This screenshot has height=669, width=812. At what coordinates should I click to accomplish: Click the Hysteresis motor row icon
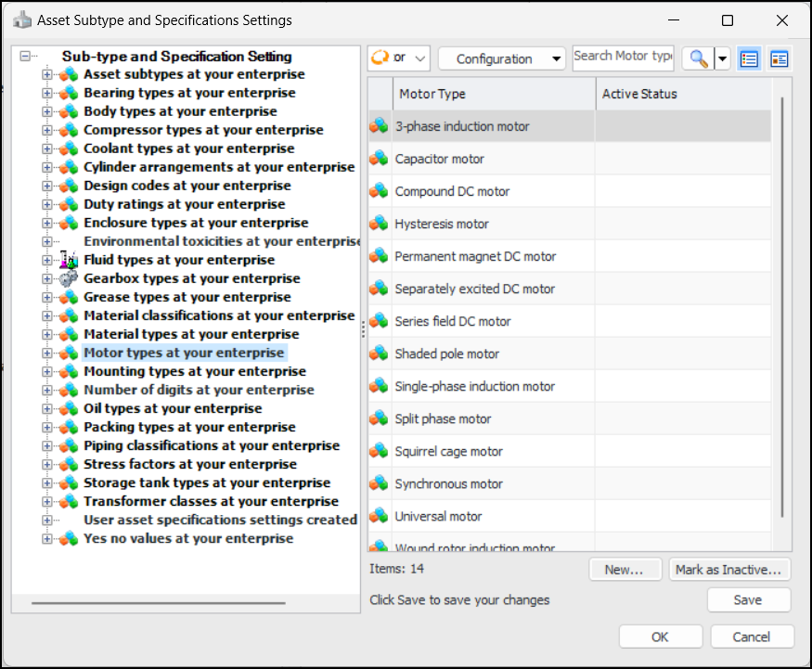click(379, 224)
